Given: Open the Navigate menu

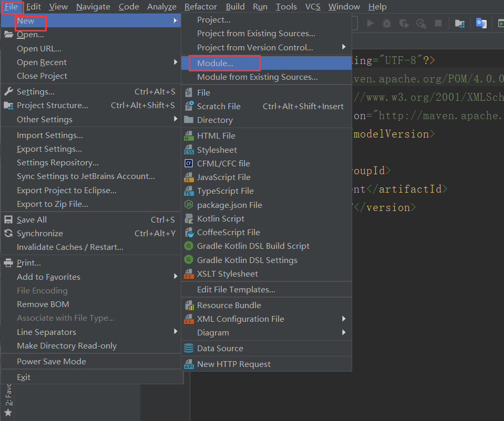Looking at the screenshot, I should 93,7.
